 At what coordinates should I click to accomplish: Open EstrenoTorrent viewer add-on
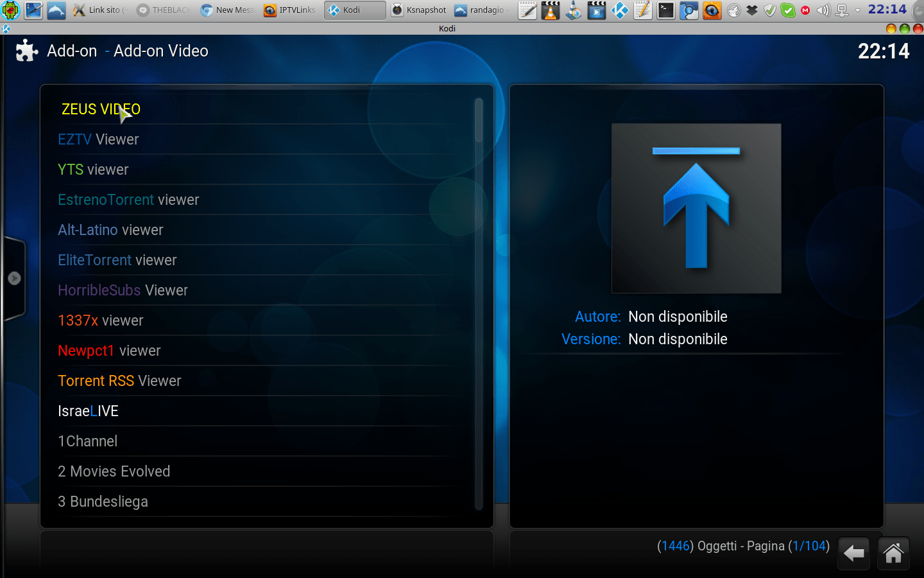point(265,200)
